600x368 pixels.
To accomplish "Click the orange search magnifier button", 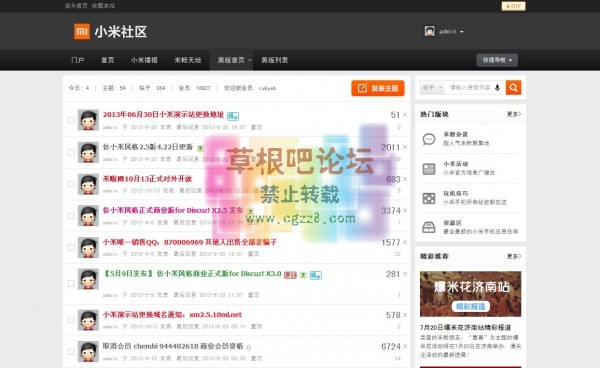I will pos(514,88).
